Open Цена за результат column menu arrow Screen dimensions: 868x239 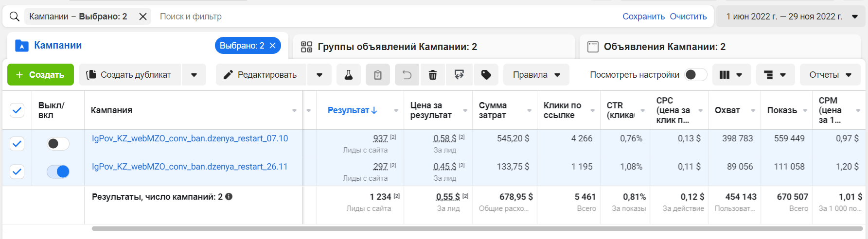tap(465, 111)
